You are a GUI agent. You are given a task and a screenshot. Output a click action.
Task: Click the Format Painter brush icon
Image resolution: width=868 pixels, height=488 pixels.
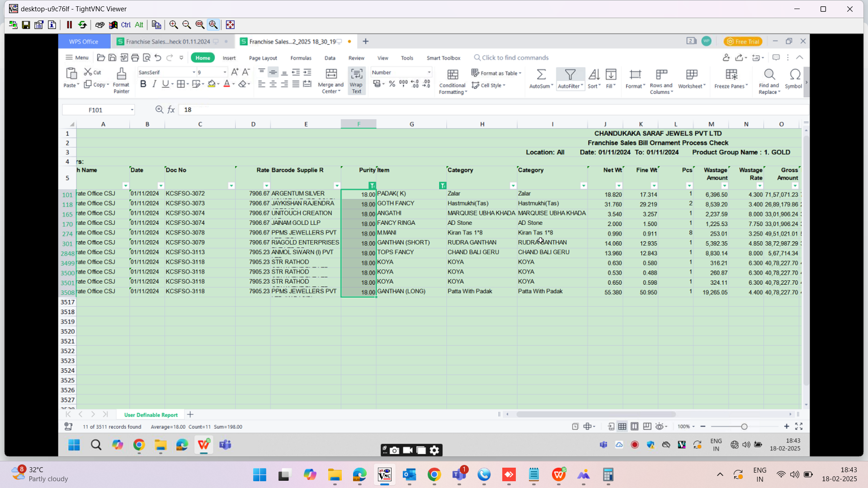tap(121, 74)
